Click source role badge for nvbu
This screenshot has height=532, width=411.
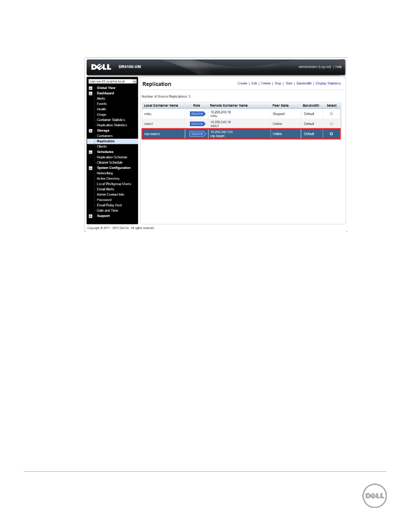click(198, 114)
